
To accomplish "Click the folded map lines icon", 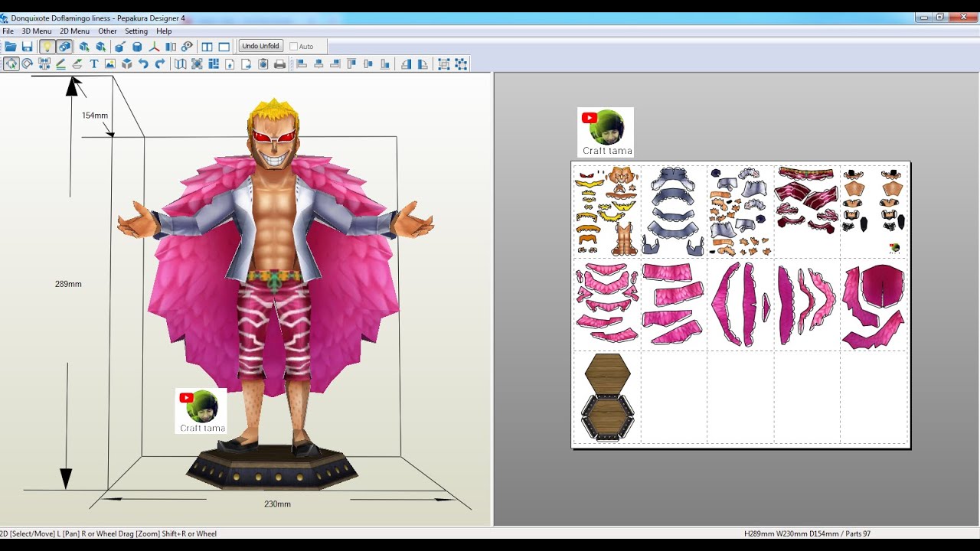I will pyautogui.click(x=180, y=64).
